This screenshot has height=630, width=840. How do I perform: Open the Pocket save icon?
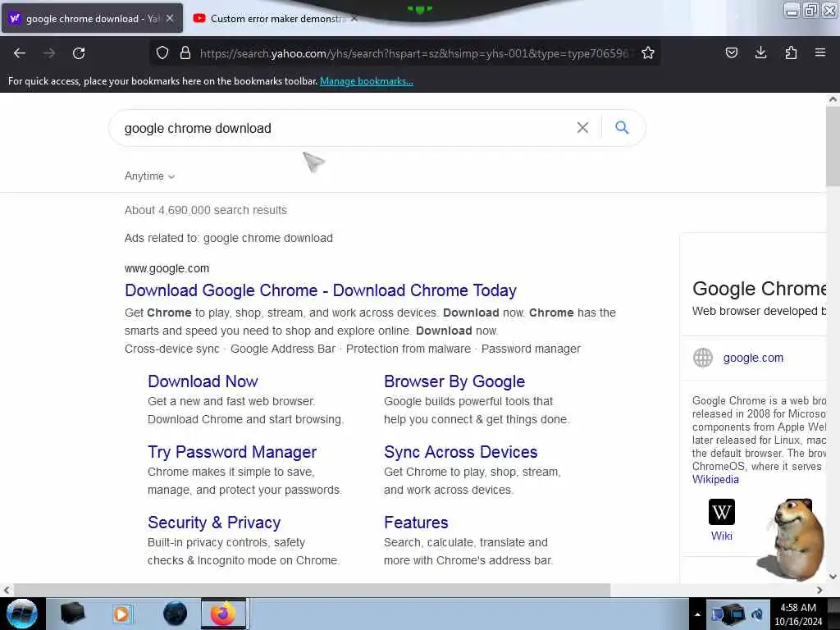point(731,52)
